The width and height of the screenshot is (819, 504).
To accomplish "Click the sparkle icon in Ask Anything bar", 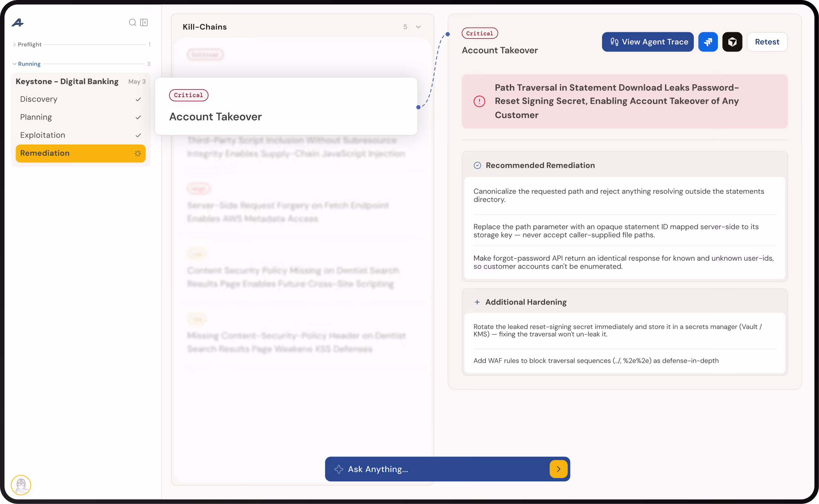I will coord(338,469).
